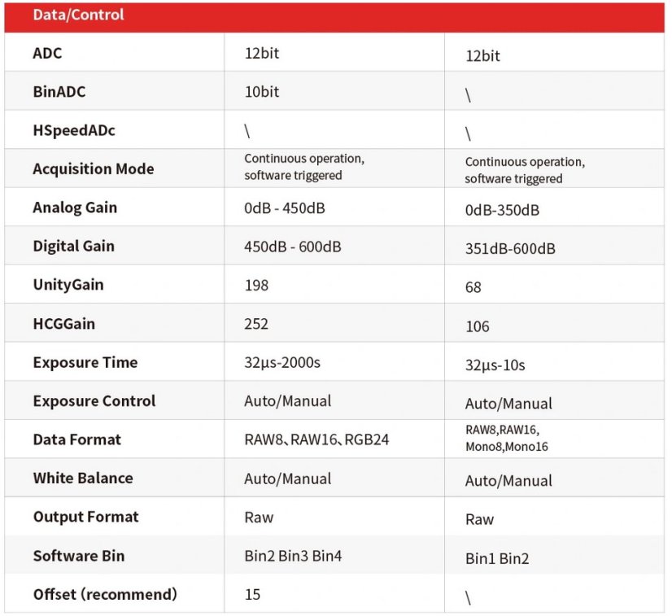
Task: Click the Exposure Control row label
Action: point(94,401)
